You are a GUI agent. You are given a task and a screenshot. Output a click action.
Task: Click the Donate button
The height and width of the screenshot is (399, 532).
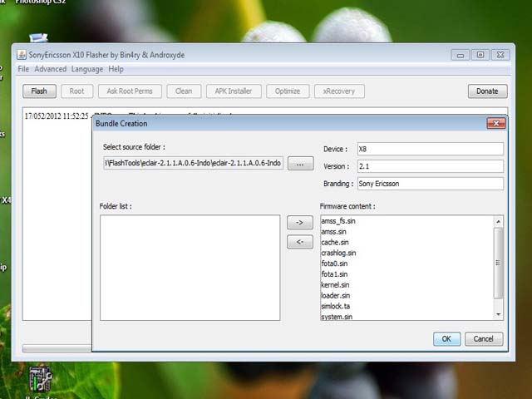coord(487,91)
